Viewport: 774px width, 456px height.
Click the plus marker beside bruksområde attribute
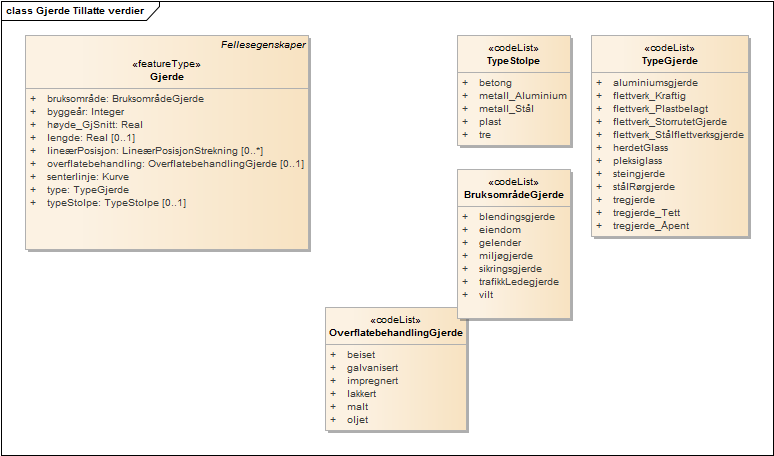[33, 99]
